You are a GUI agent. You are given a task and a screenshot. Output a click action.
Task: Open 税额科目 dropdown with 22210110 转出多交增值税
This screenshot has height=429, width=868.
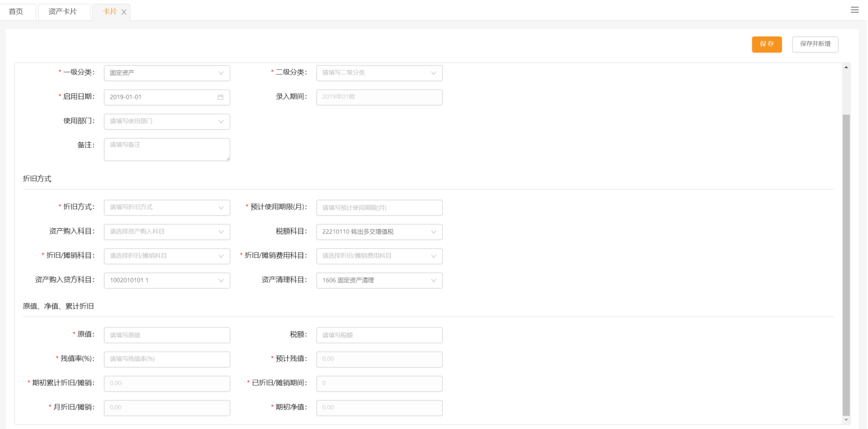[x=379, y=232]
